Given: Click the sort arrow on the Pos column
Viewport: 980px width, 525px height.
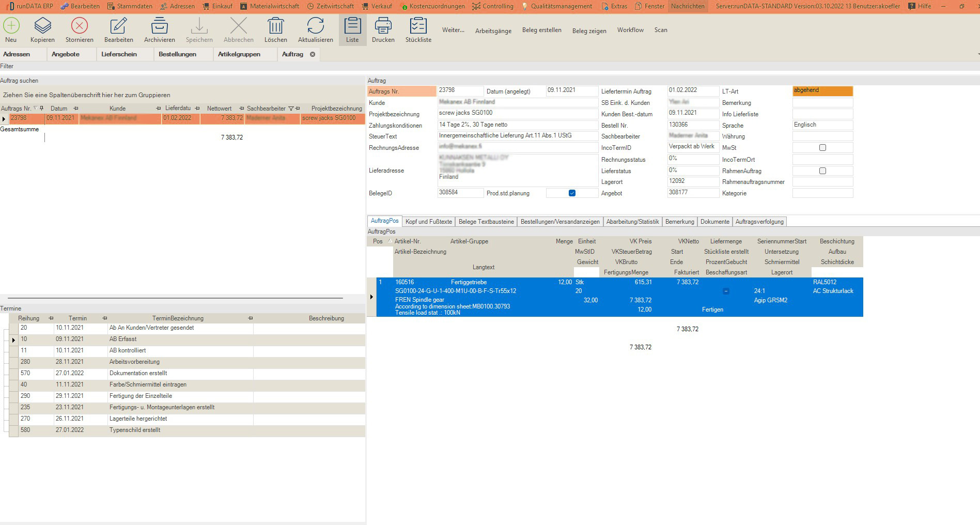Looking at the screenshot, I should tap(390, 241).
